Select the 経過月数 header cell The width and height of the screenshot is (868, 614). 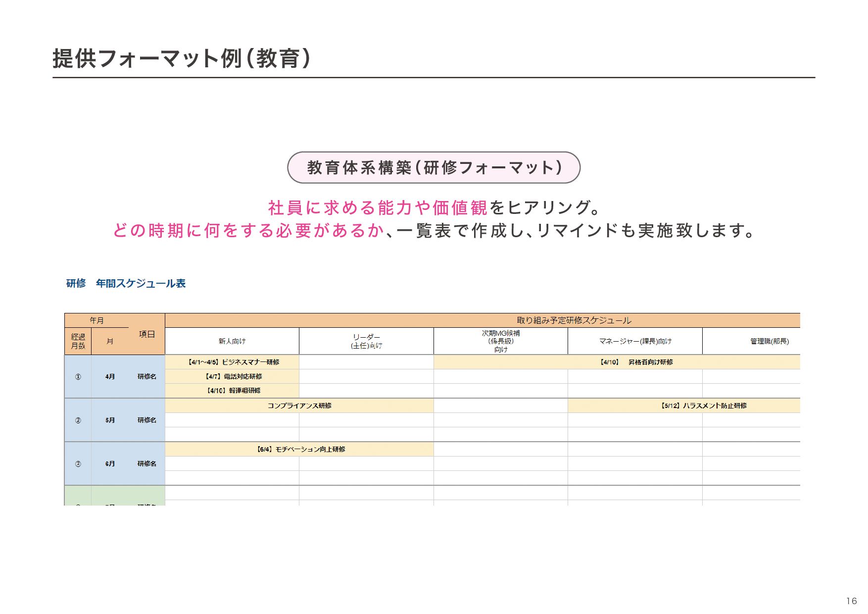point(78,341)
